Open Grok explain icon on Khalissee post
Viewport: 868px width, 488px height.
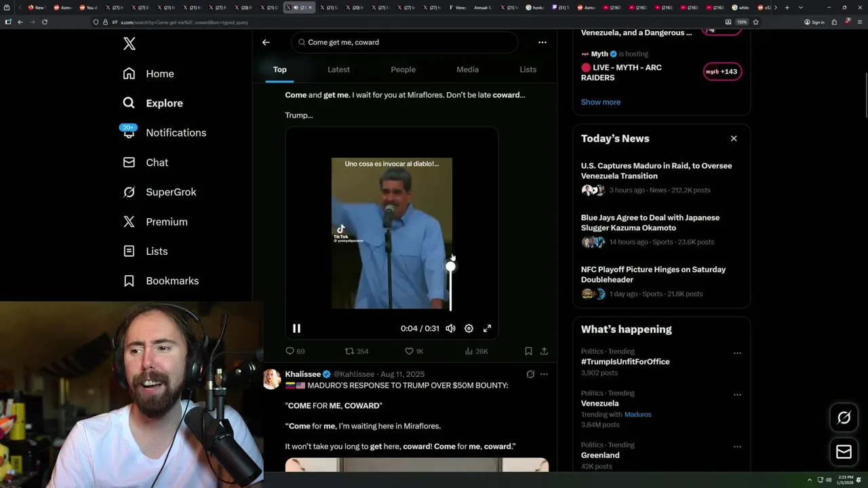tap(530, 374)
